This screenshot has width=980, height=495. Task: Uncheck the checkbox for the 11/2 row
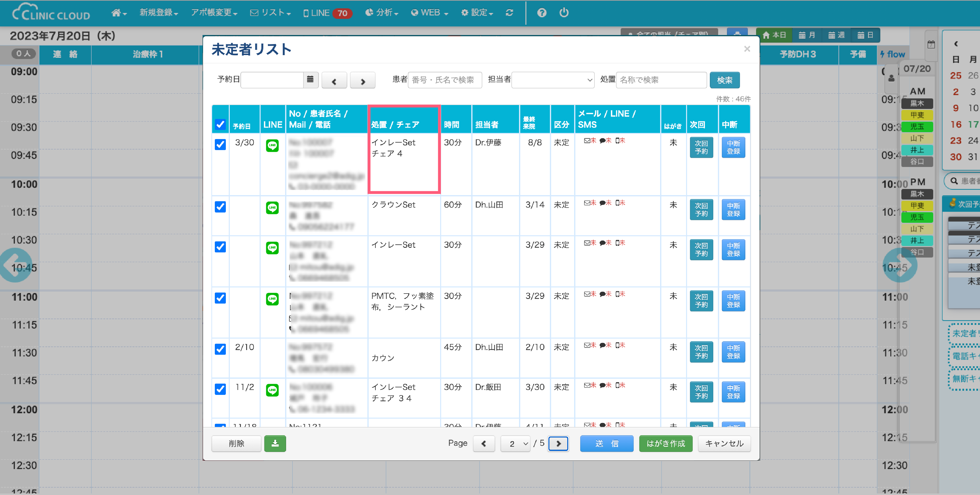pyautogui.click(x=220, y=389)
